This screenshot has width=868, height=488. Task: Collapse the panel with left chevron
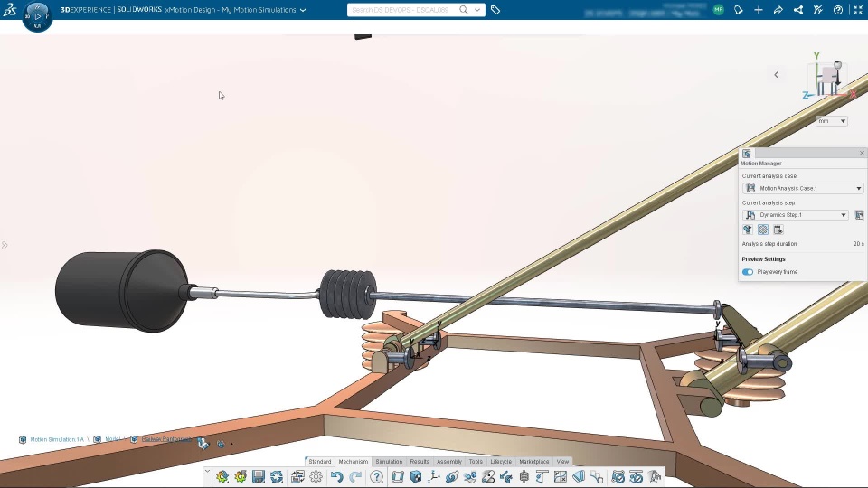[776, 75]
